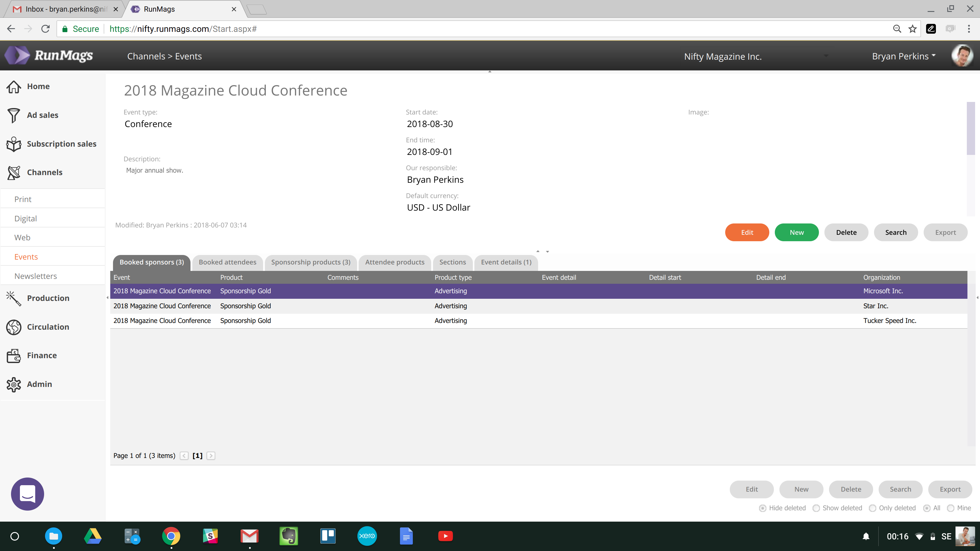Screen dimensions: 980x551
Task: Open the Home section via the house icon
Action: 14,87
